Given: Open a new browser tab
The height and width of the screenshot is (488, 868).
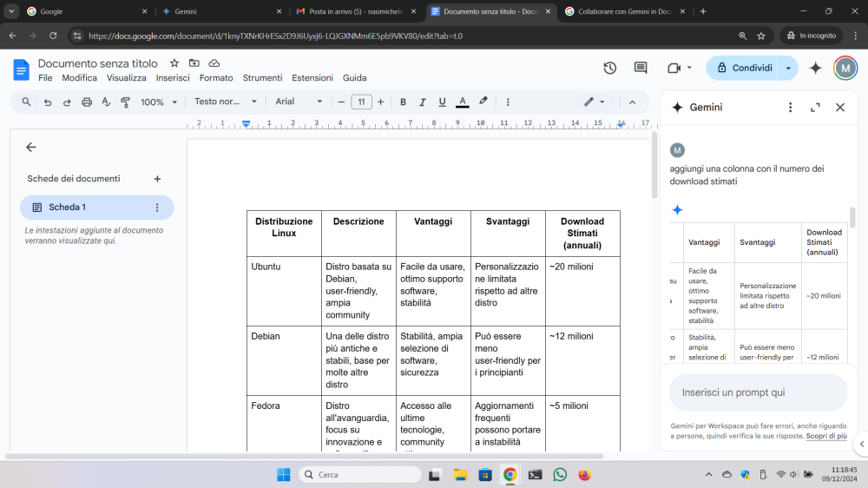Looking at the screenshot, I should click(x=703, y=11).
